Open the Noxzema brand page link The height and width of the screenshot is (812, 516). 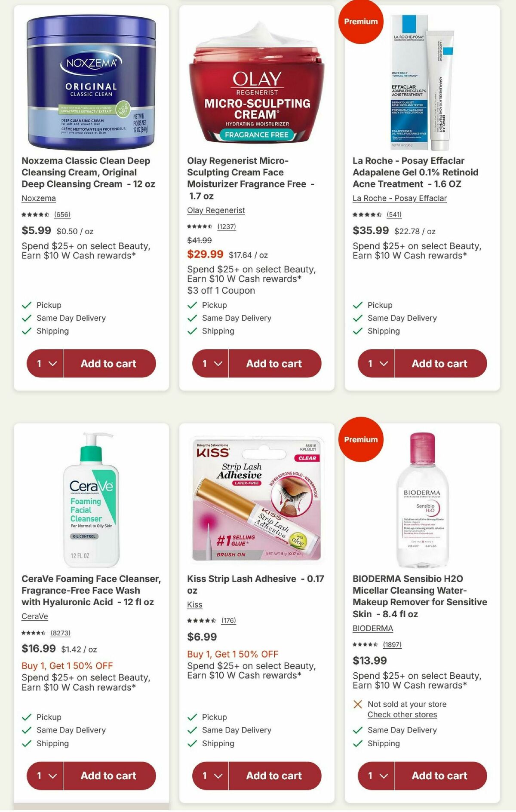(x=38, y=198)
